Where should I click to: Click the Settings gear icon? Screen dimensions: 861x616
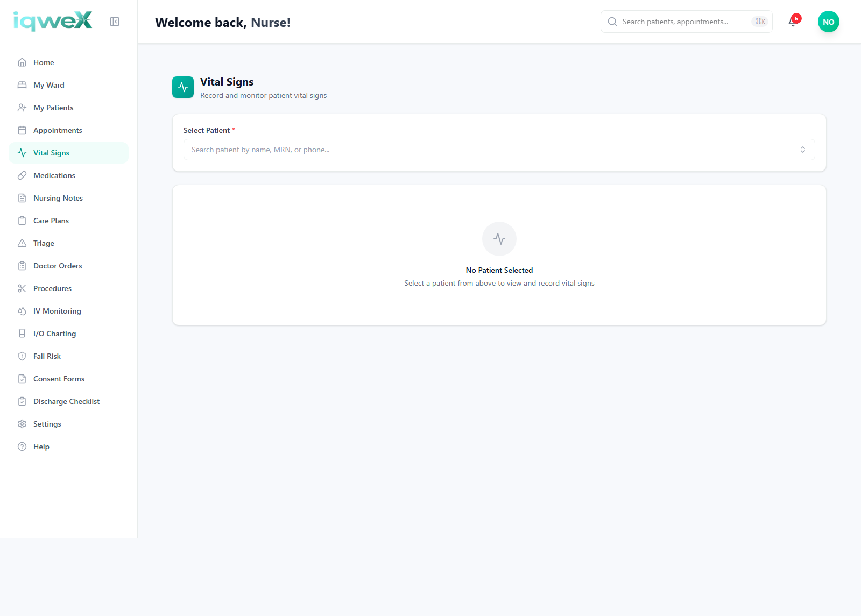point(22,424)
